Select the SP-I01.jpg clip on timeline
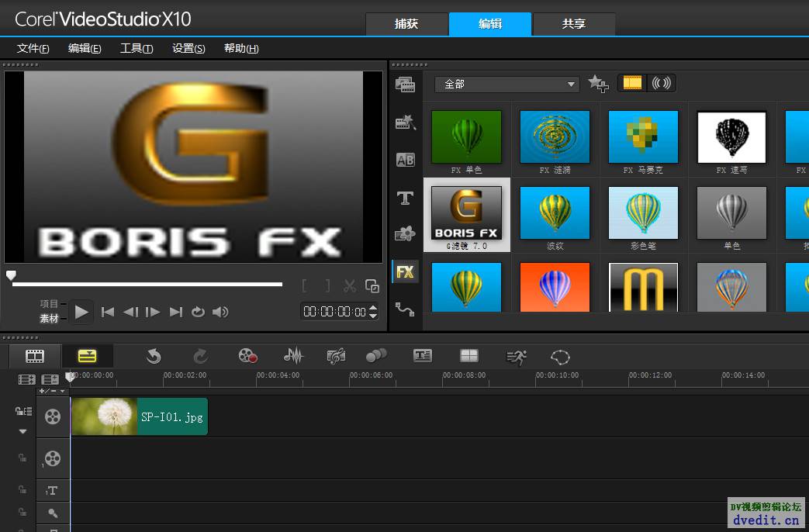 tap(140, 416)
